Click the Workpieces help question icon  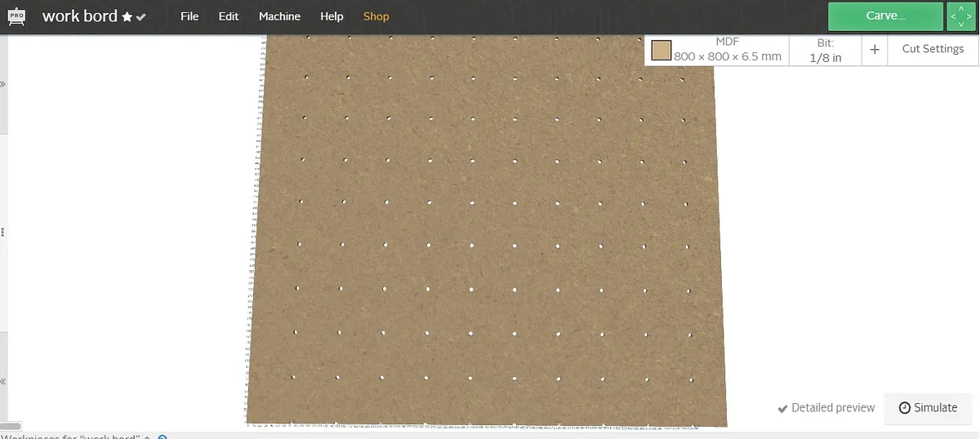pyautogui.click(x=163, y=437)
